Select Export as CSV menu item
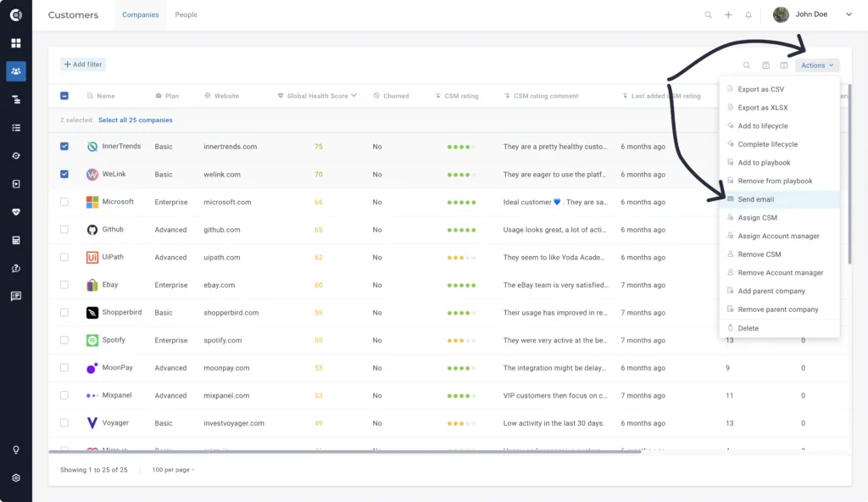 (780, 89)
